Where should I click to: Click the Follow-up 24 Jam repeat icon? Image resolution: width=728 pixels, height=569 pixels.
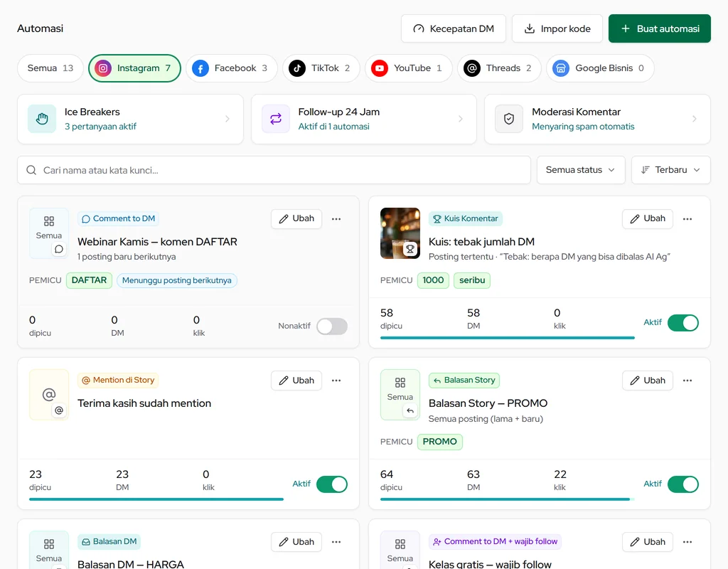[x=276, y=119]
